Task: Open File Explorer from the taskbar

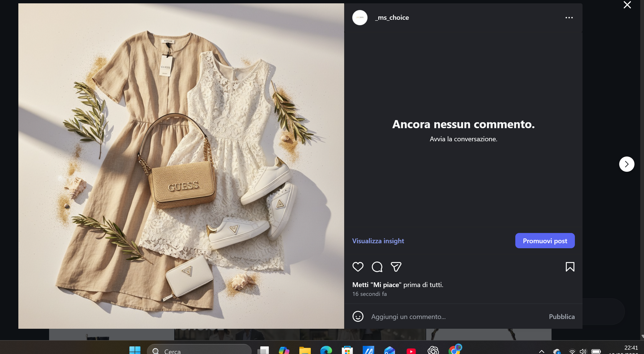Action: click(305, 350)
